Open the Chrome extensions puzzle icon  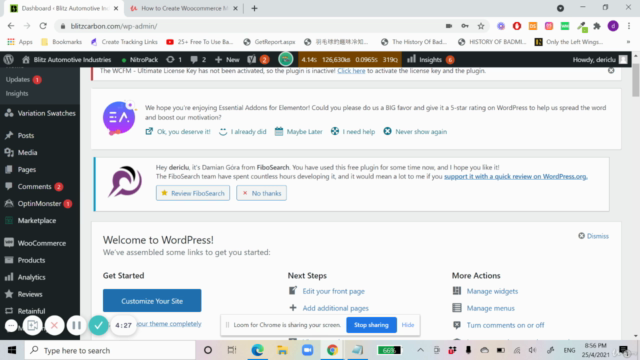(597, 26)
